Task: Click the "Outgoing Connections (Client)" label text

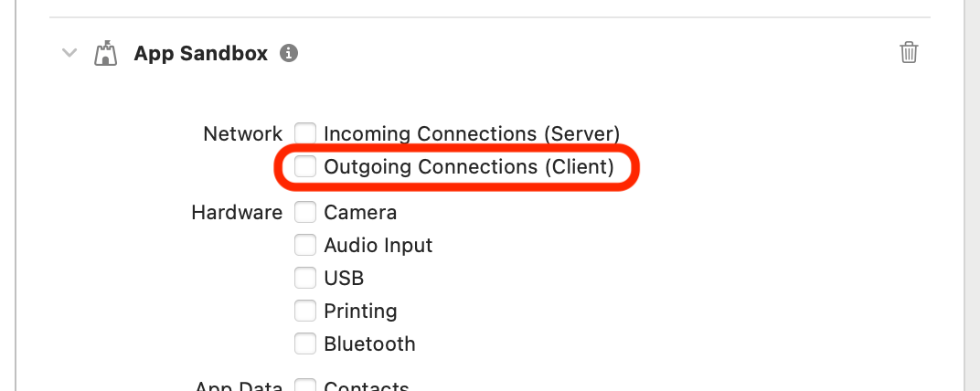Action: pos(469,167)
